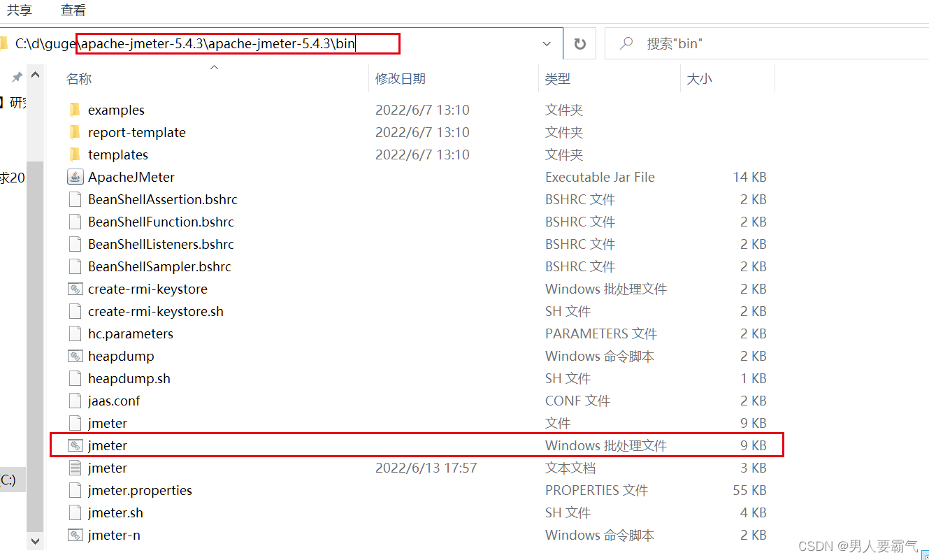Click the create-rmi-keystore batch file icon
The image size is (929, 560).
[75, 289]
